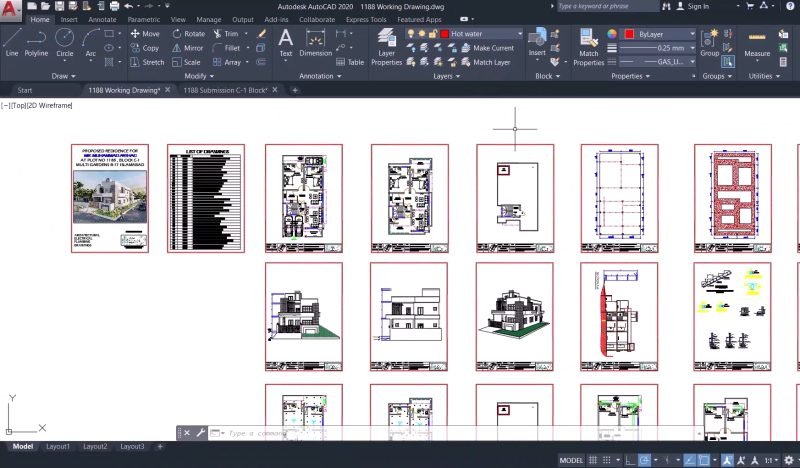The image size is (800, 468).
Task: Insert a Table
Action: click(x=350, y=62)
